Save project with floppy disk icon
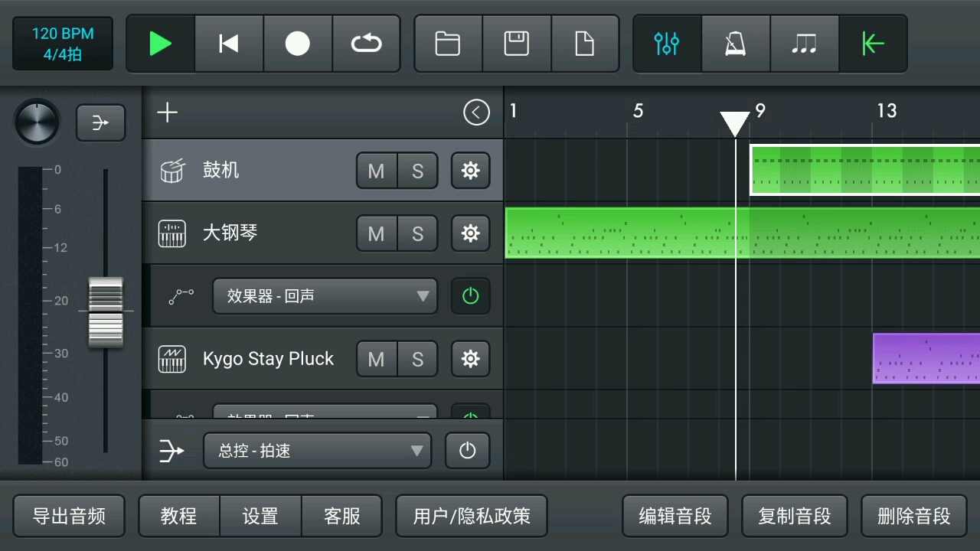980x551 pixels. (x=517, y=44)
